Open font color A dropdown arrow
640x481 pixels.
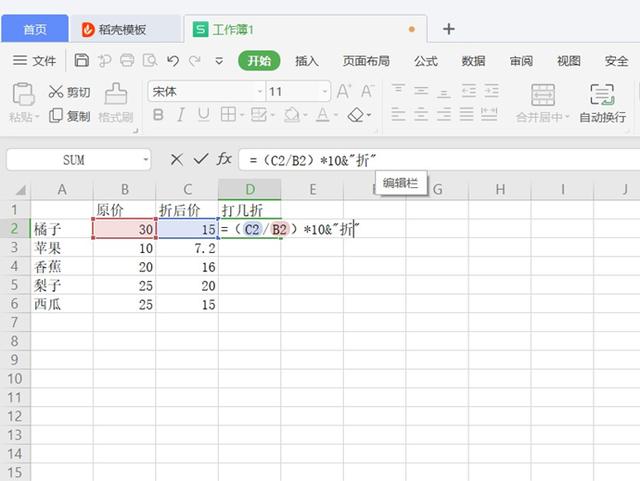point(336,115)
